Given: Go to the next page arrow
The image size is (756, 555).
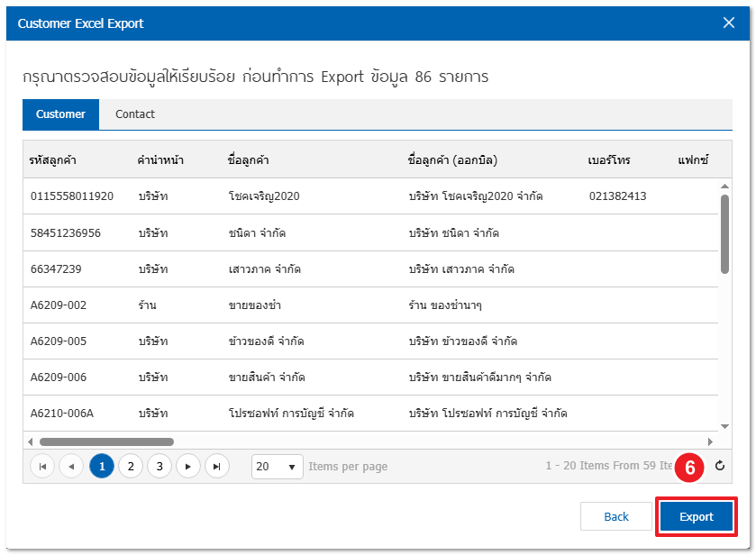Looking at the screenshot, I should [187, 466].
